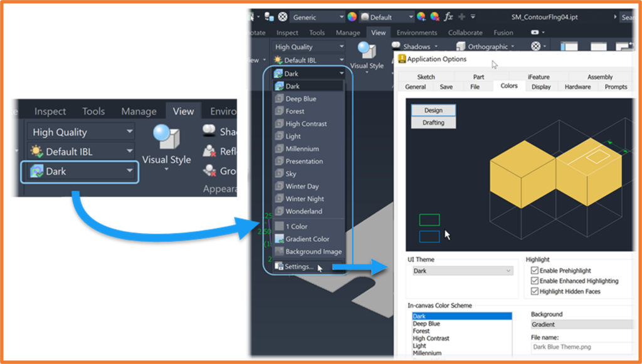The width and height of the screenshot is (642, 364).
Task: Choose Deep Blue in the color scheme dropdown menu
Action: 308,98
